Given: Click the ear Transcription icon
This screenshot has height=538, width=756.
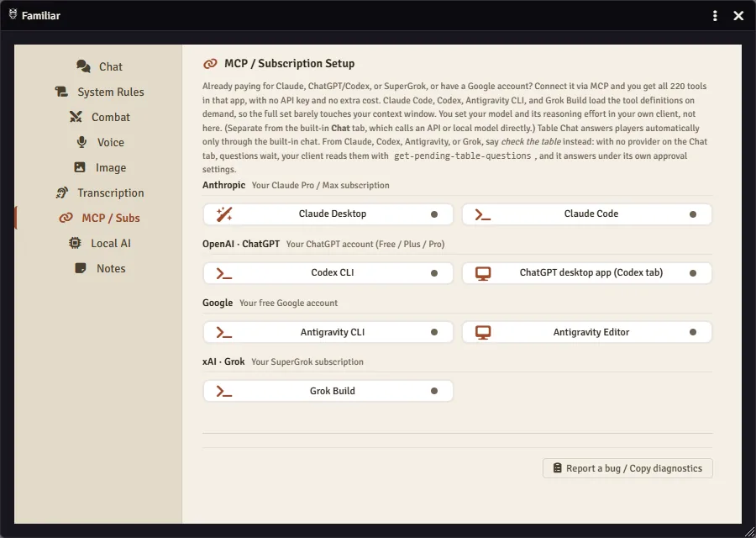Looking at the screenshot, I should pos(61,193).
